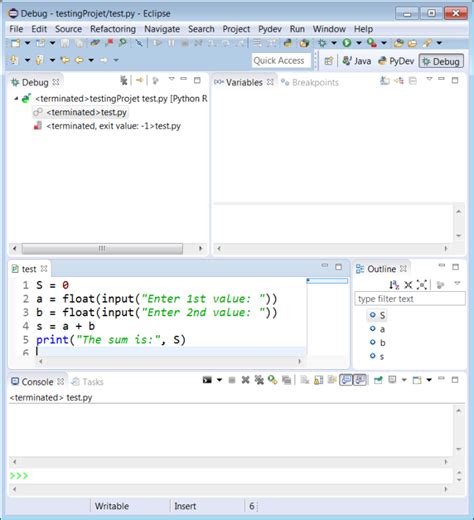Toggle alphabetical Sort icon in Outline
Image resolution: width=474 pixels, height=520 pixels.
[394, 285]
